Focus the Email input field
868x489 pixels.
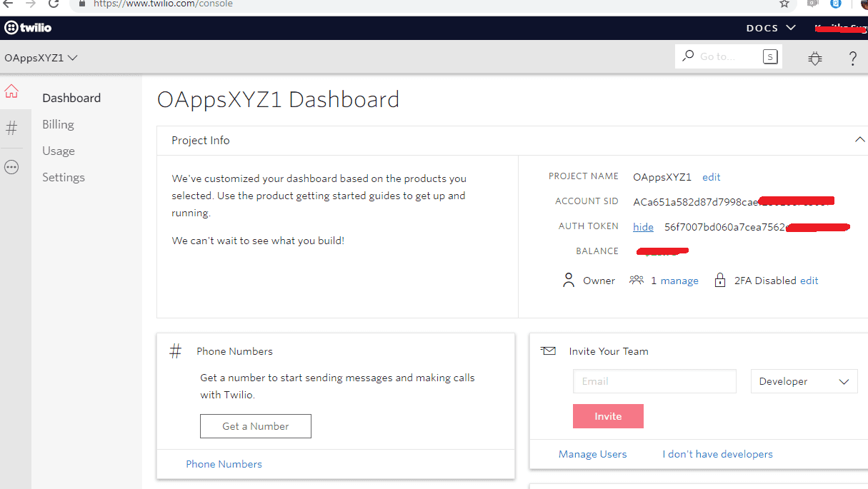(654, 381)
